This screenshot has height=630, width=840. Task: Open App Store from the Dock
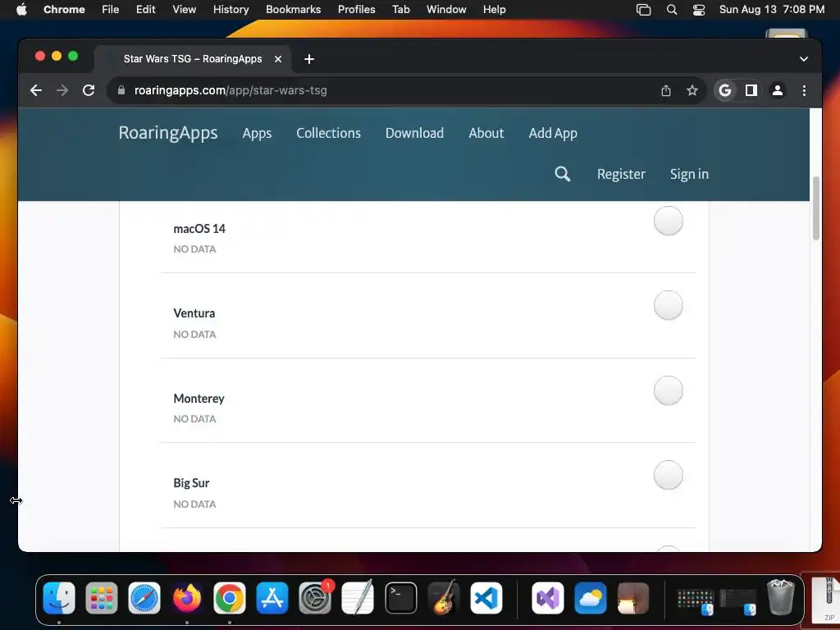click(x=272, y=598)
